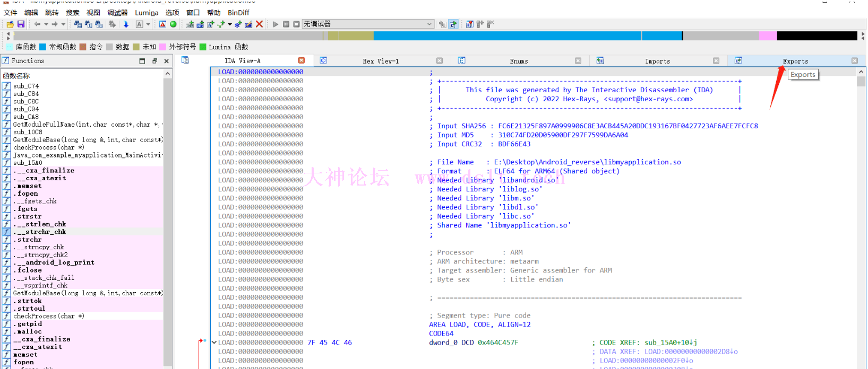Click the blue jump-down arrow icon

pyautogui.click(x=126, y=24)
